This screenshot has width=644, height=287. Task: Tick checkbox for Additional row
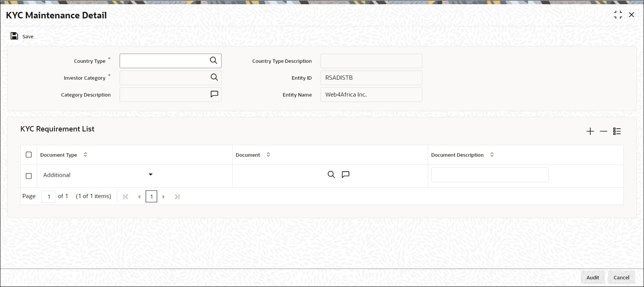point(29,176)
